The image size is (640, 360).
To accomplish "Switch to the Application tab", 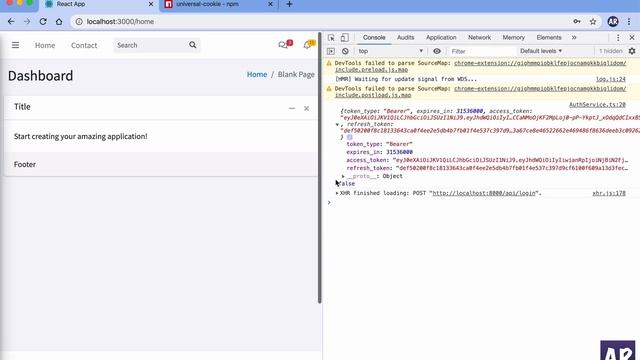I will coord(441,38).
